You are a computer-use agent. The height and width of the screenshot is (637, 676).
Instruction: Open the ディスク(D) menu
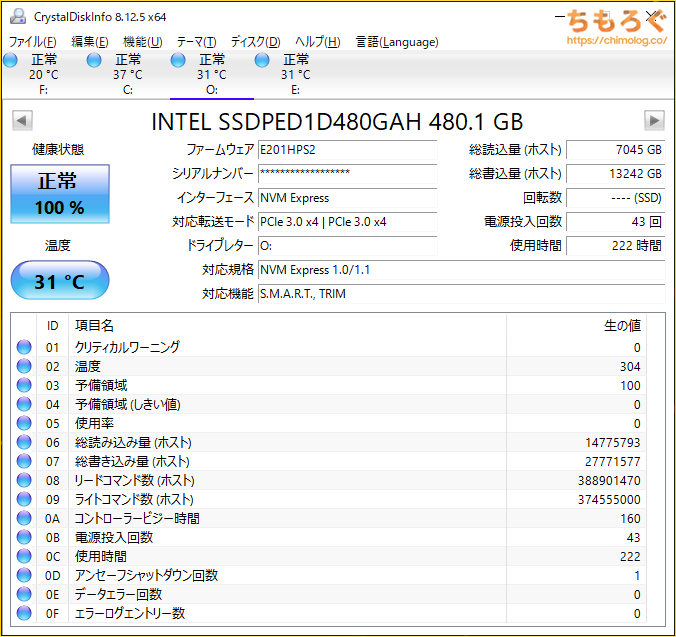coord(256,42)
